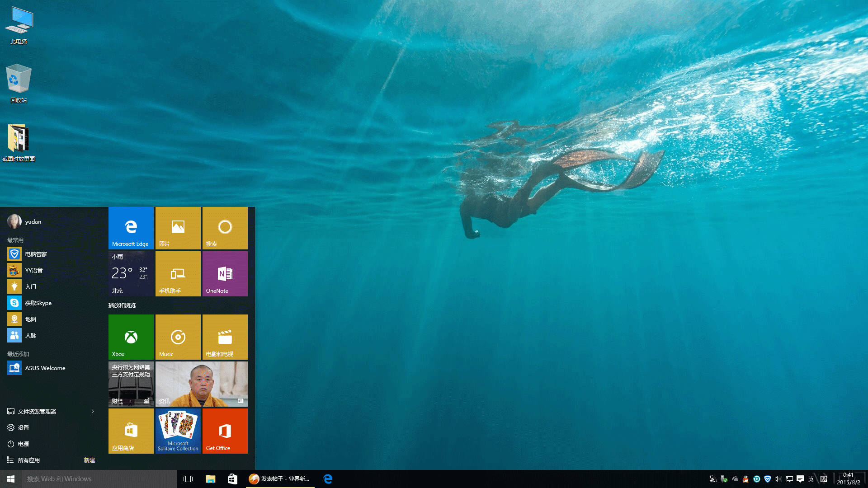Image resolution: width=868 pixels, height=488 pixels.
Task: Click the safely remove hardware tray icon
Action: [x=724, y=479]
